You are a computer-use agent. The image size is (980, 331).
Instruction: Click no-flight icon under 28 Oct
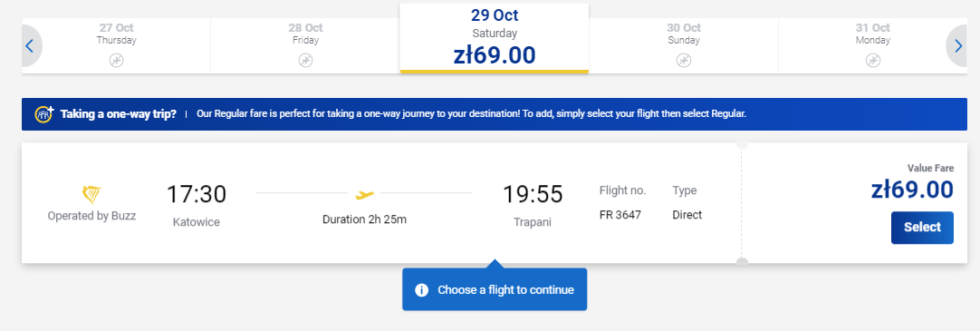tap(305, 60)
